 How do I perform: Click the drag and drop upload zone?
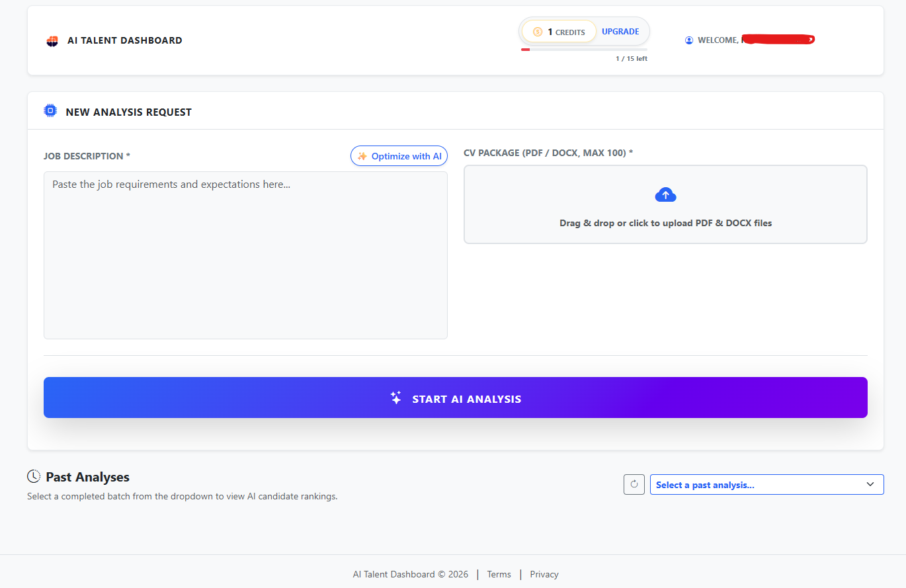pyautogui.click(x=665, y=204)
